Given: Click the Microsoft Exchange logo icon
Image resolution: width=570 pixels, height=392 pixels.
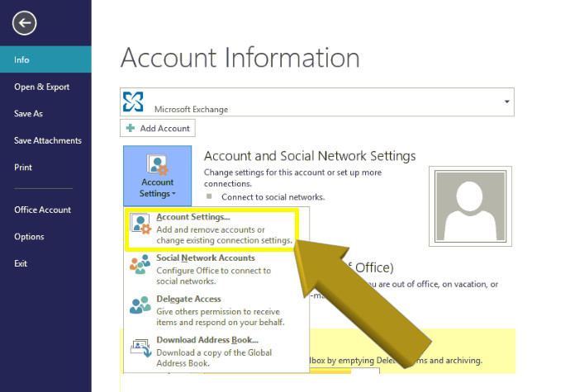Looking at the screenshot, I should 133,102.
